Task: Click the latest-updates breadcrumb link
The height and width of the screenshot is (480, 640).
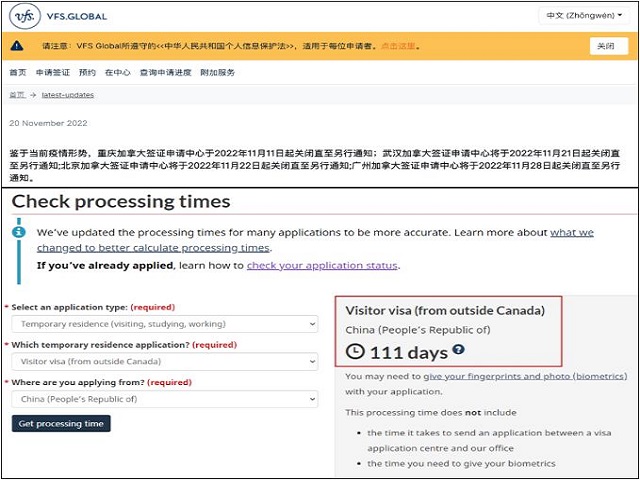Action: coord(68,95)
